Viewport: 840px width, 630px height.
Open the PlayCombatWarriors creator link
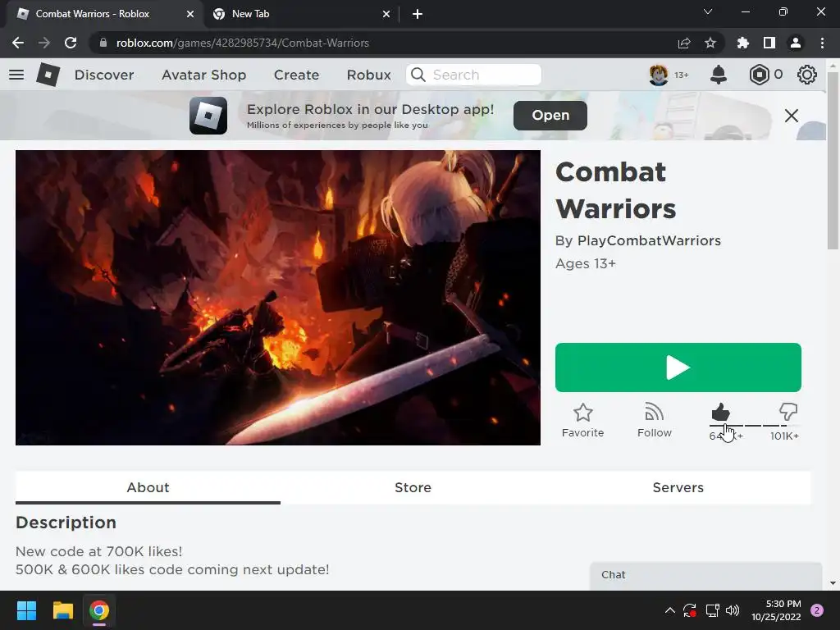pos(649,240)
